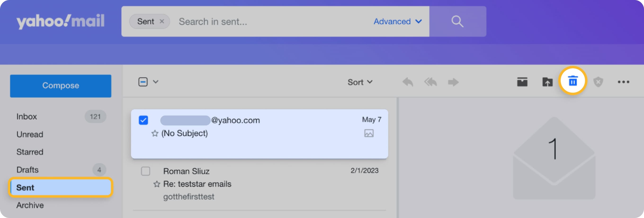Click the Move to folder icon

pyautogui.click(x=547, y=82)
